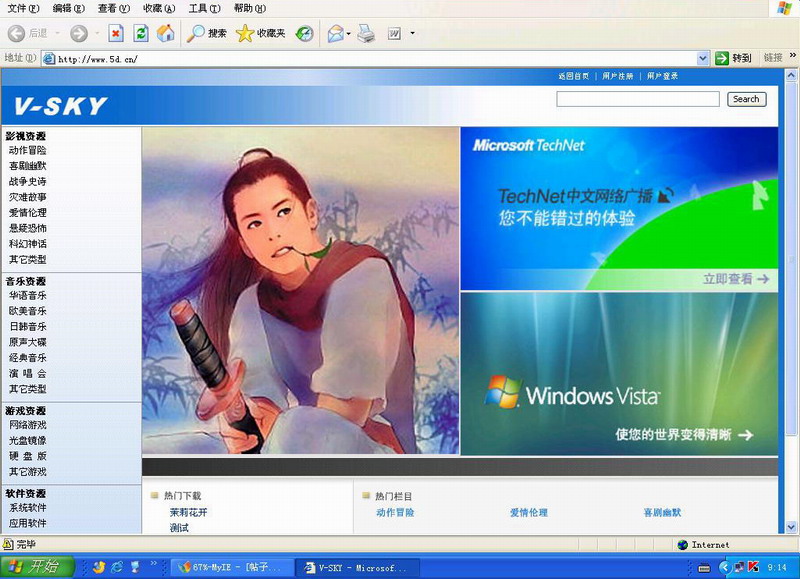Open the Back button history dropdown arrow
This screenshot has width=800, height=579.
pyautogui.click(x=58, y=34)
